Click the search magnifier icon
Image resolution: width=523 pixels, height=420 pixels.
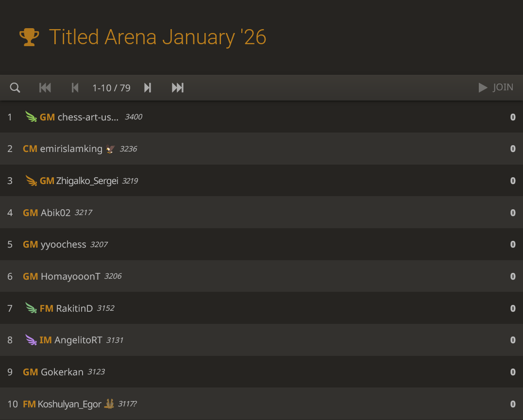tap(15, 88)
